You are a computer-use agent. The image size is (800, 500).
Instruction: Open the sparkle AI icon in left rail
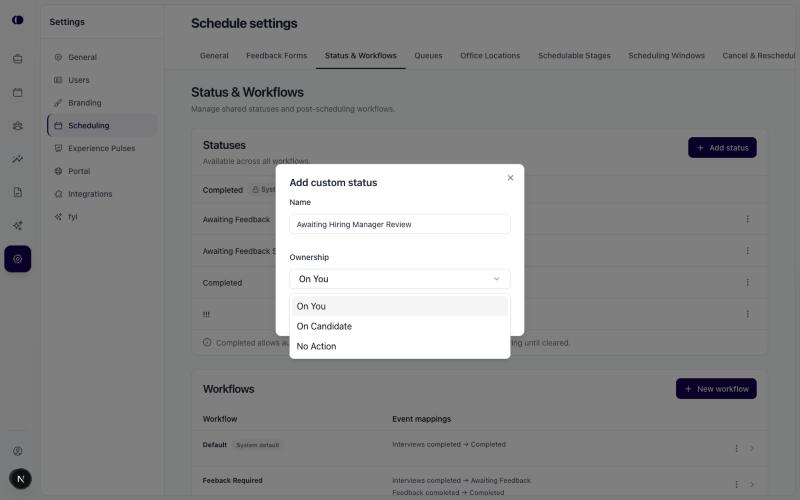(x=18, y=226)
